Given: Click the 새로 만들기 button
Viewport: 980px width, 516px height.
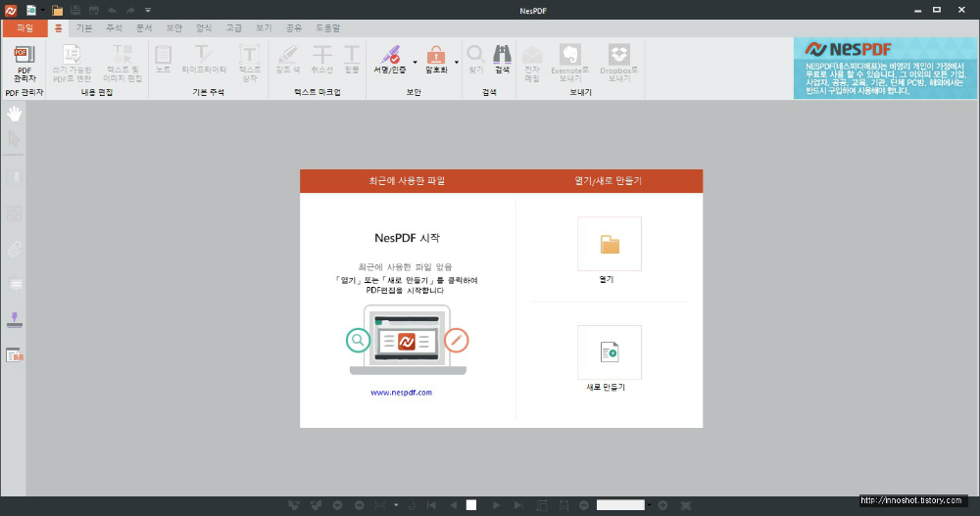Looking at the screenshot, I should [x=610, y=352].
